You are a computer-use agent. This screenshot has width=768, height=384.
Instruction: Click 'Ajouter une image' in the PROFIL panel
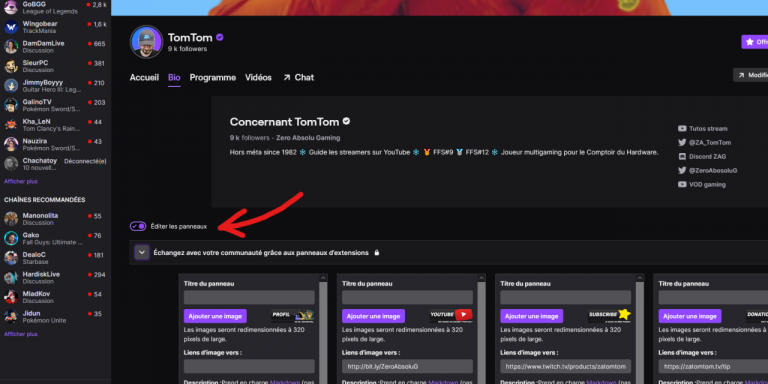click(215, 316)
